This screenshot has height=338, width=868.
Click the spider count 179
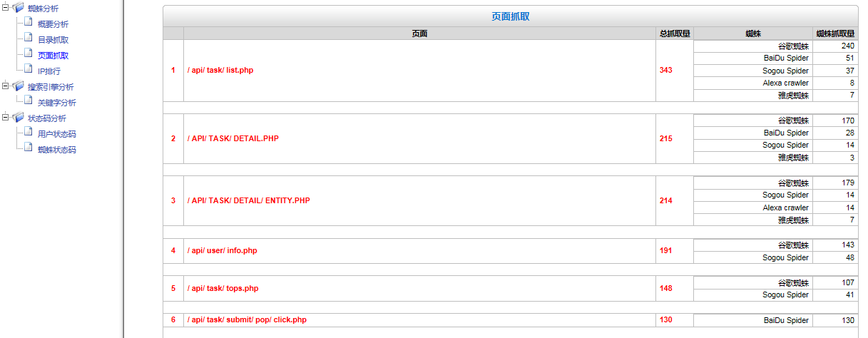848,183
